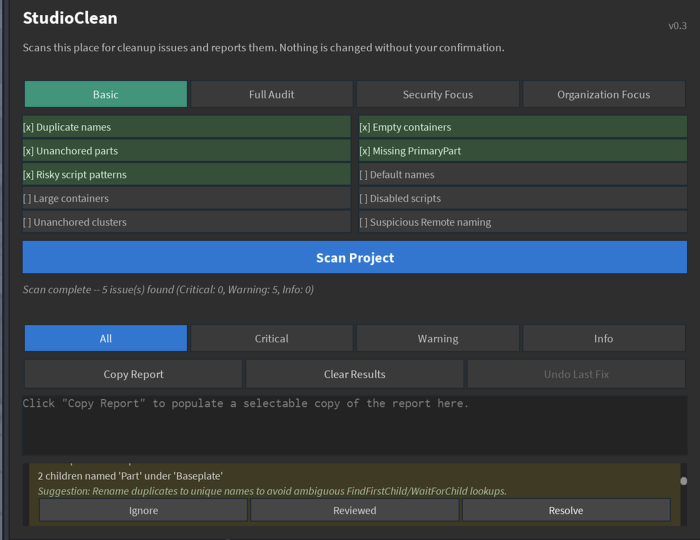This screenshot has height=540, width=700.
Task: Uncheck the Missing PrimaryPart check
Action: point(523,151)
